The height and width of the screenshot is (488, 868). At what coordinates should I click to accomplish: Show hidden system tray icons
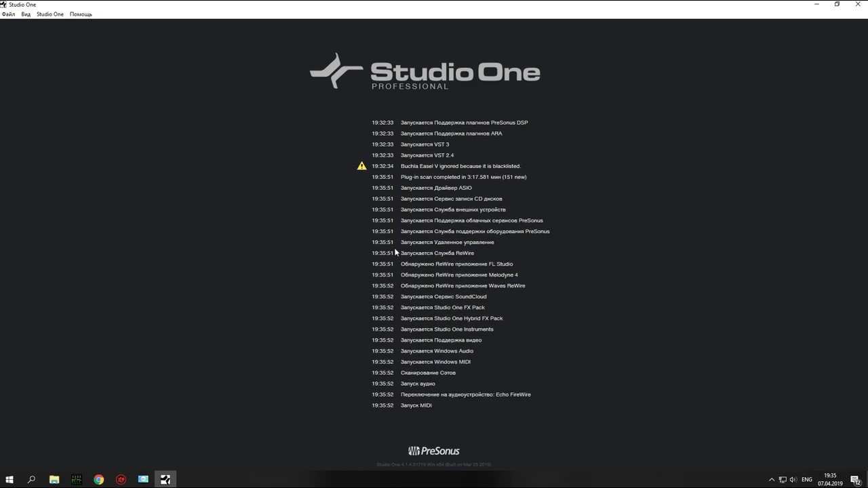(771, 480)
